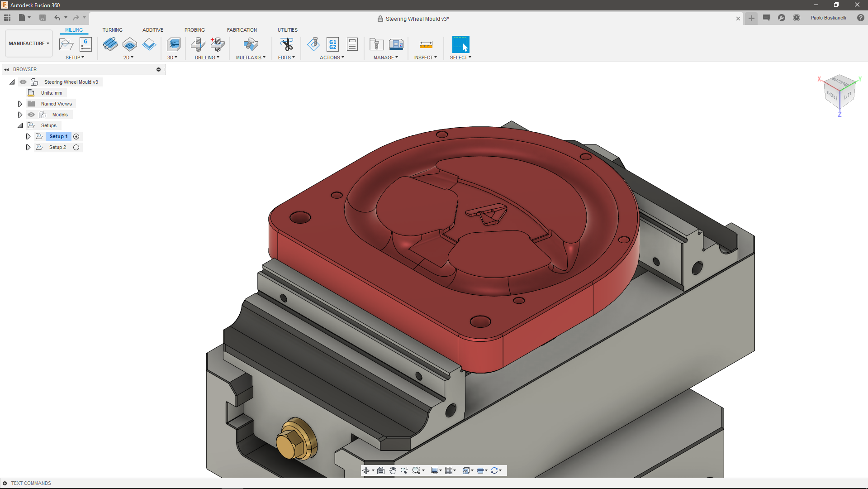Select the Measure tool under Inspect

(x=426, y=44)
